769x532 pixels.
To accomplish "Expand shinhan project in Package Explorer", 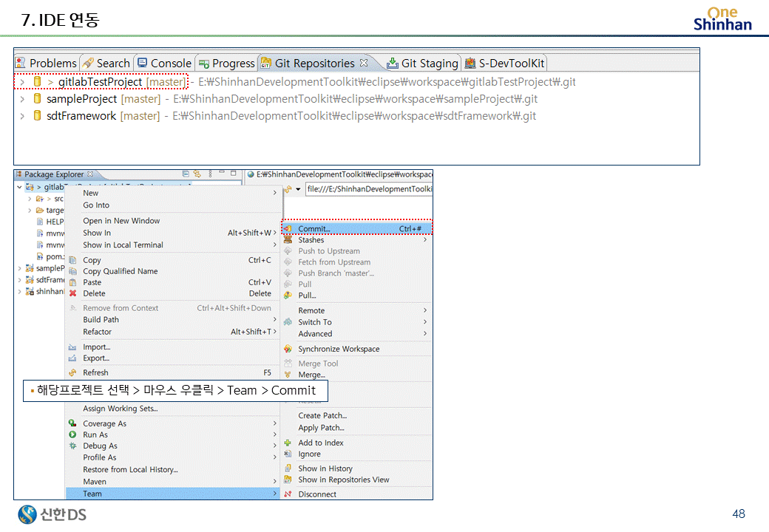I will point(19,291).
